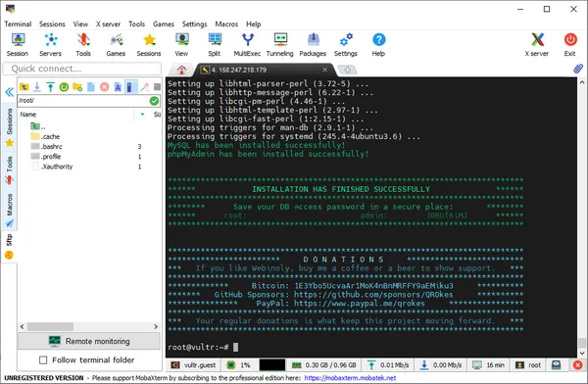Expand the Name column sort dropdown
Screen dimensions: 588x384
(x=142, y=115)
